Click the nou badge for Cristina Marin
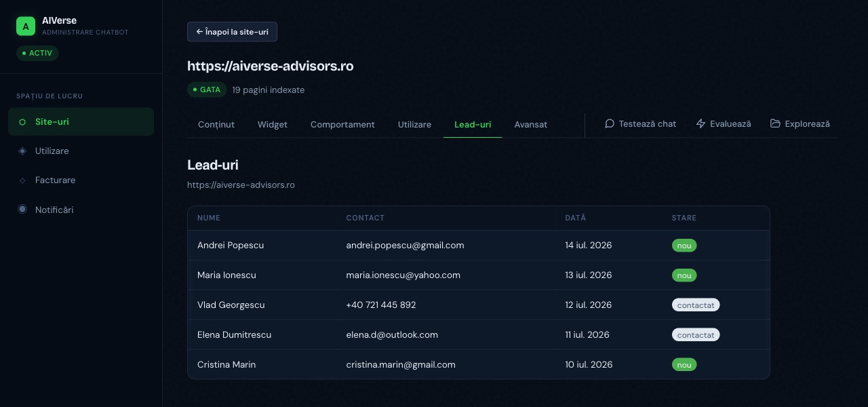Screen dimensions: 868x407 click(684, 365)
